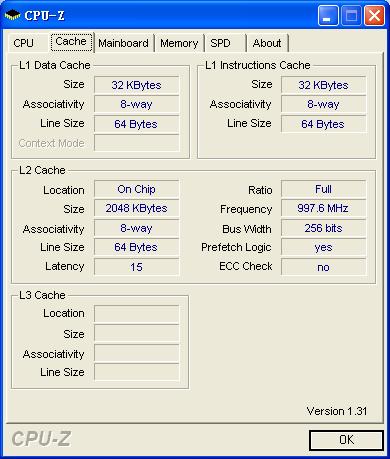This screenshot has width=390, height=459.
Task: Switch to the CPU tab
Action: point(23,43)
